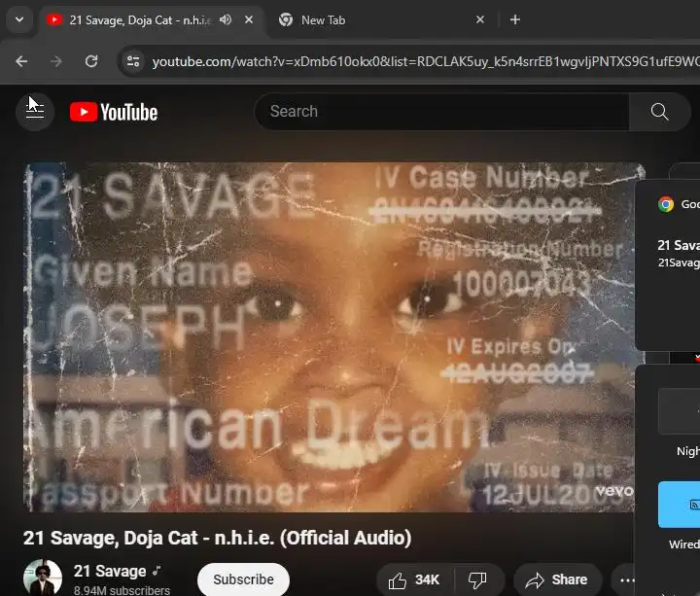Go back with the browser back arrow
The image size is (700, 596).
[21, 61]
